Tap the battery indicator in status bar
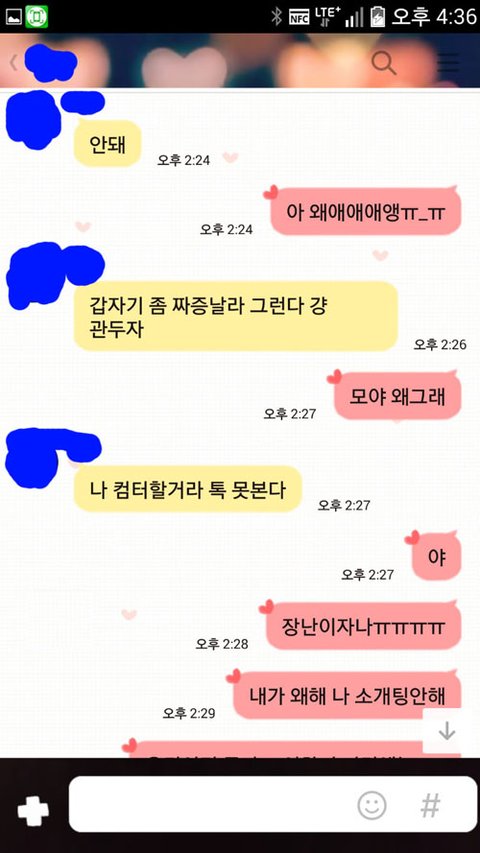The image size is (480, 853). pyautogui.click(x=377, y=17)
